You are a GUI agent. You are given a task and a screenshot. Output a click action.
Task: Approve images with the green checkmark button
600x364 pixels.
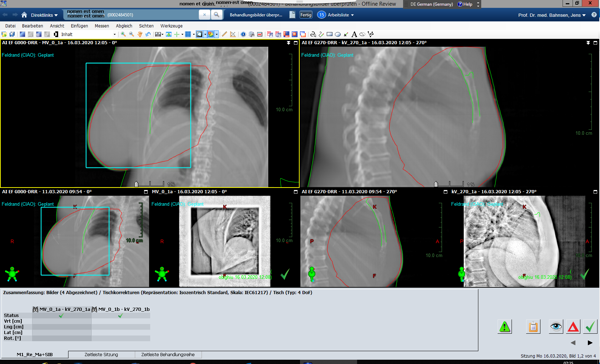(x=590, y=327)
